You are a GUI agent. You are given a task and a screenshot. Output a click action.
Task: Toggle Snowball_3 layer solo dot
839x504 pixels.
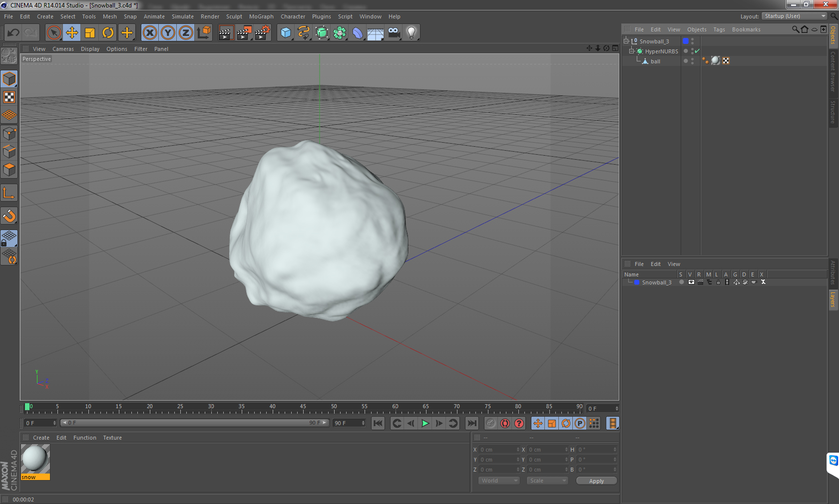coord(681,282)
